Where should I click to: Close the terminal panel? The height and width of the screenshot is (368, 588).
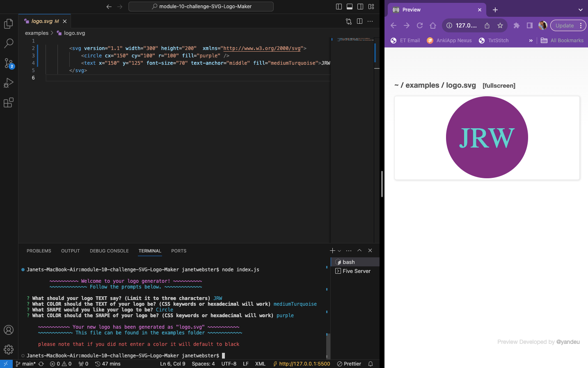[370, 250]
